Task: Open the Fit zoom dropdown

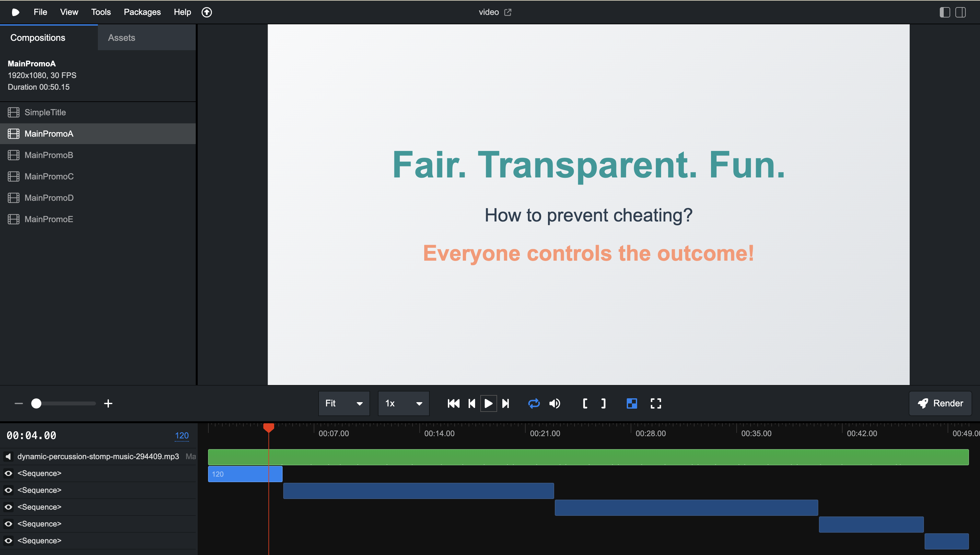Action: pos(343,403)
